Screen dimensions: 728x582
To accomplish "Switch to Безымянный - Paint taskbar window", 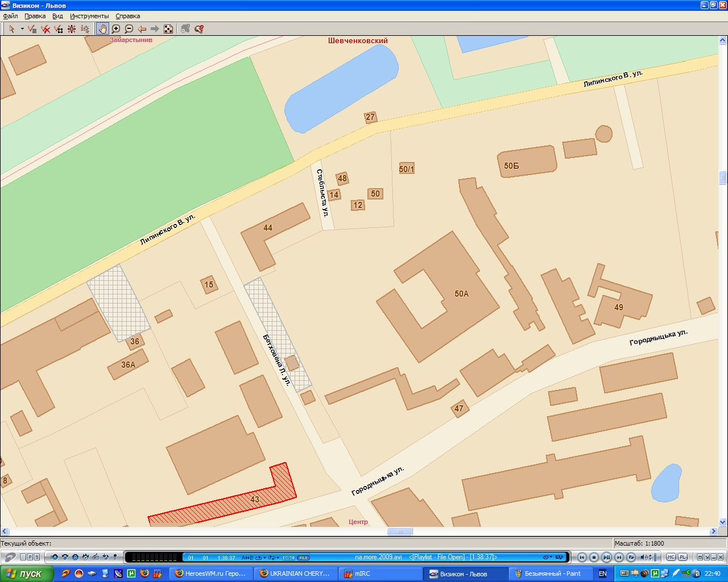I will [547, 573].
